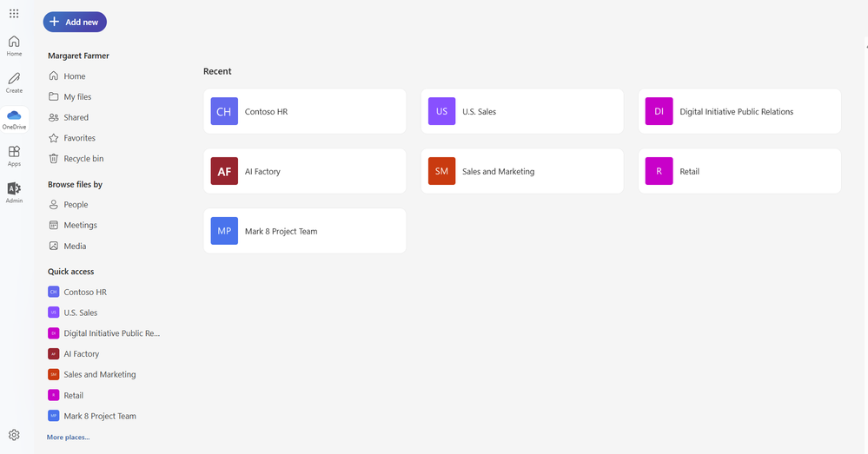868x454 pixels.
Task: Select Retail in Quick access
Action: tap(73, 395)
